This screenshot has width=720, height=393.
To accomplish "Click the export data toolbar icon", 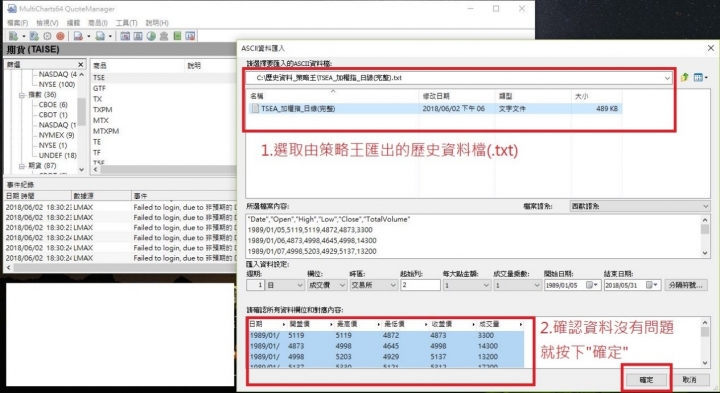I will pos(100,36).
